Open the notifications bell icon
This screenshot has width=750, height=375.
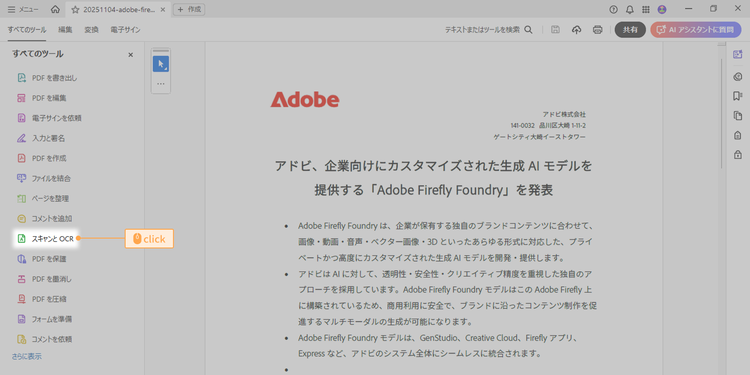coord(630,10)
